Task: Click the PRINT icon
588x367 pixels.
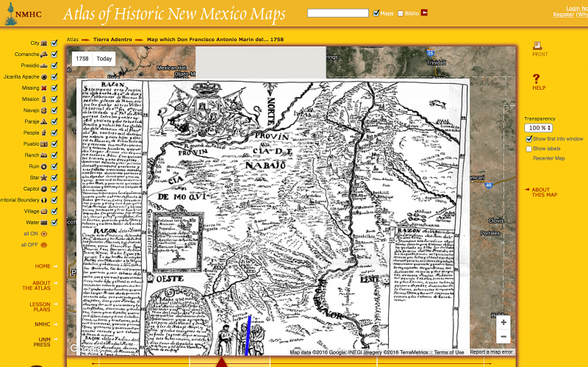Action: tap(537, 46)
